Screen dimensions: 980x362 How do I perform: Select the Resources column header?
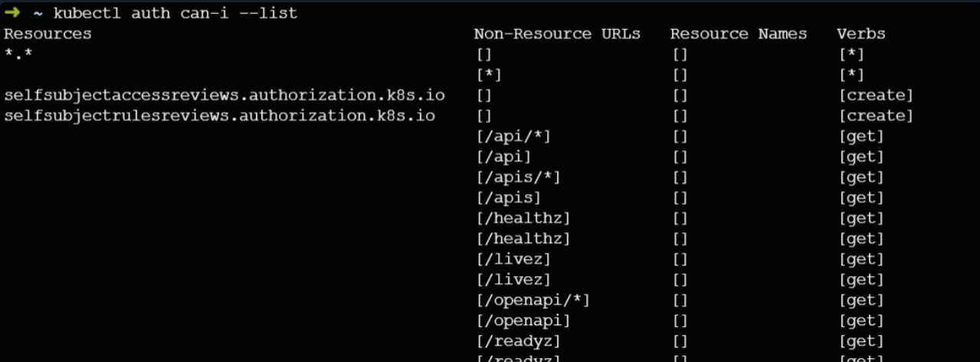[x=48, y=34]
